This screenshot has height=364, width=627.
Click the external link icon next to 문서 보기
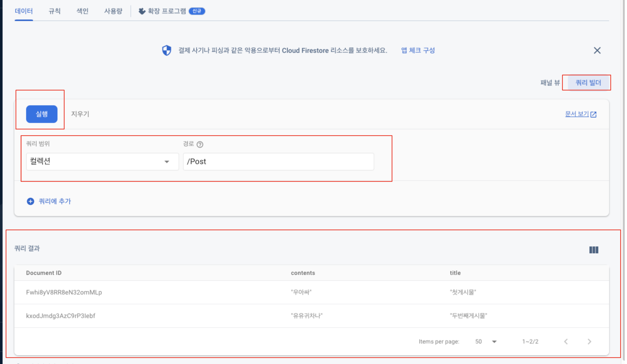(x=594, y=114)
